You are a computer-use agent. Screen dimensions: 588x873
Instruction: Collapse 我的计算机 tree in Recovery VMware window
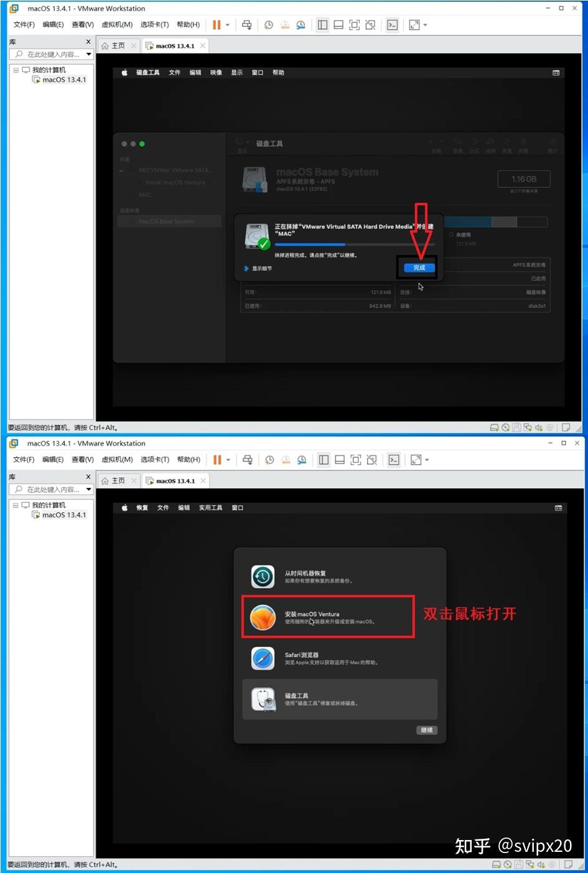pyautogui.click(x=16, y=505)
